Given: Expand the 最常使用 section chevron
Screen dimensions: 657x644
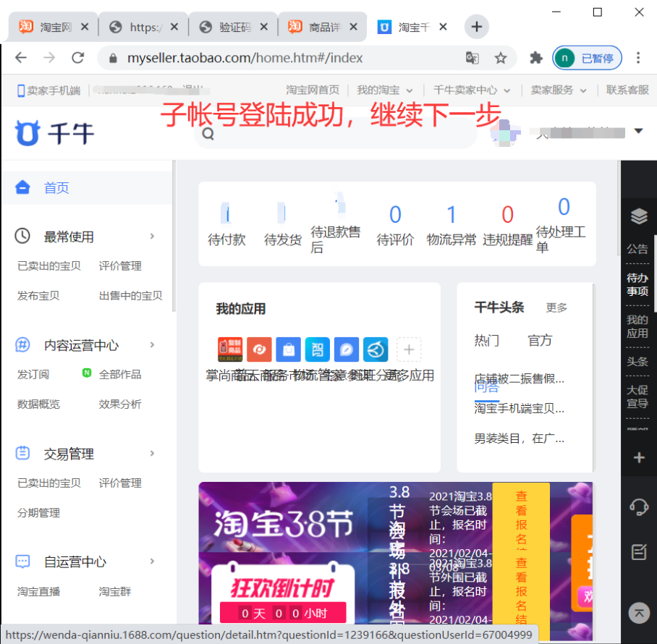Looking at the screenshot, I should (152, 237).
